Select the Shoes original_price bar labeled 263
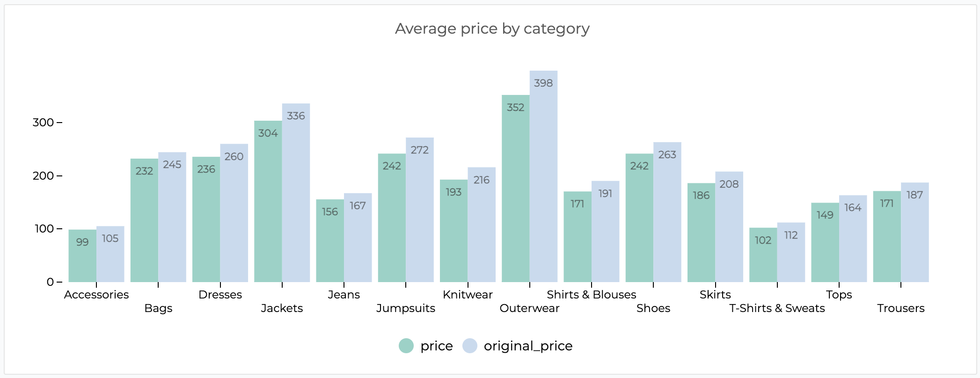Viewport: 980px width, 378px height. 667,213
